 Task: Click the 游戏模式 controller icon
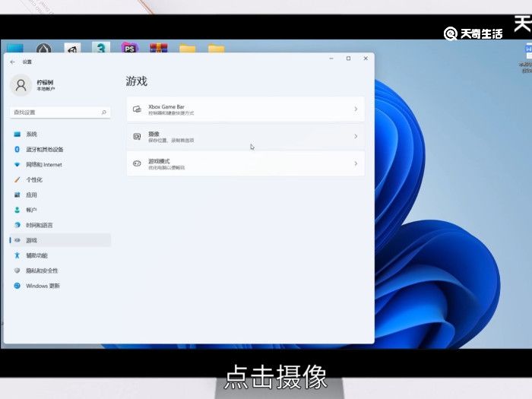pos(137,163)
